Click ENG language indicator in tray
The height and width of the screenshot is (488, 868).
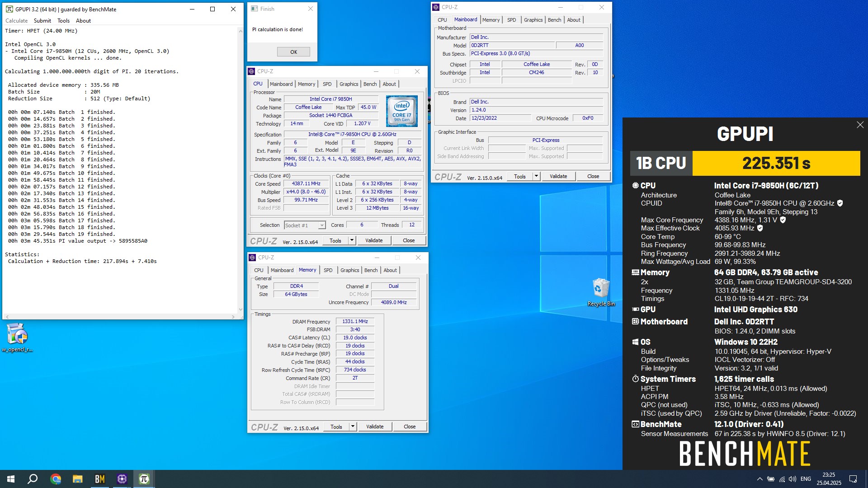pos(806,479)
